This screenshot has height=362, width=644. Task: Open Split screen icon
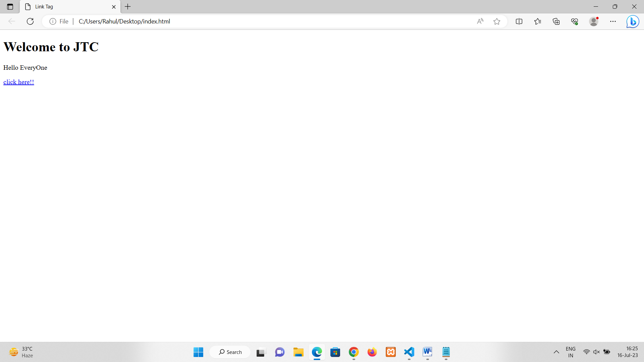519,21
